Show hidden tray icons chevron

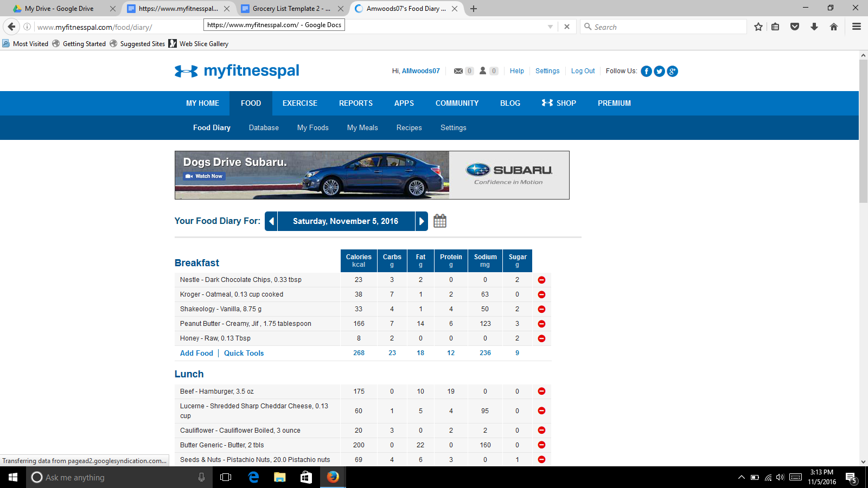pyautogui.click(x=741, y=478)
